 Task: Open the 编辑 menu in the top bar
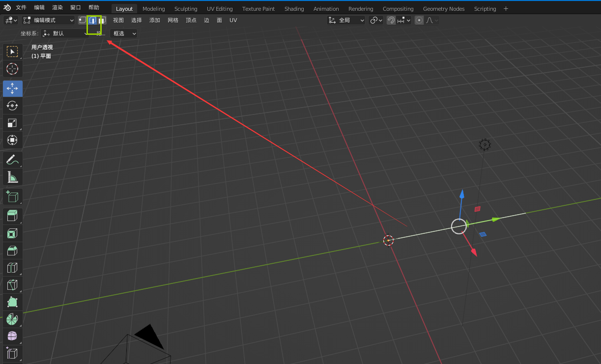(x=39, y=7)
